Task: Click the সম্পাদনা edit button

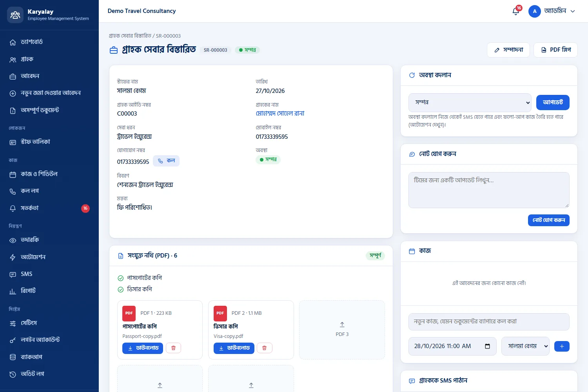Action: [x=508, y=50]
